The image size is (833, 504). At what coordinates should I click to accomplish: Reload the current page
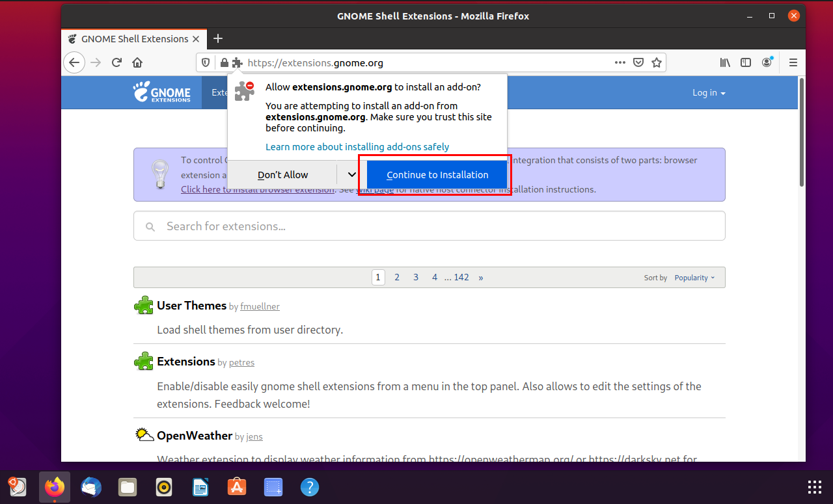[x=116, y=62]
